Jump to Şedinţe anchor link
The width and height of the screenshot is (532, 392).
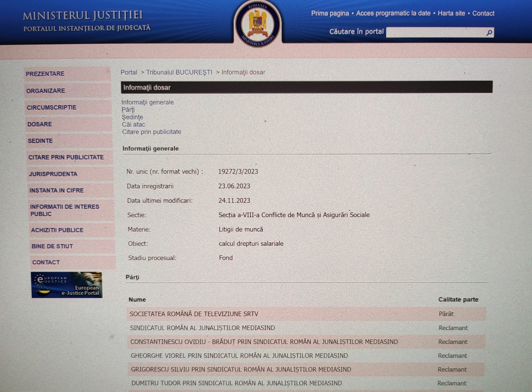[x=132, y=117]
